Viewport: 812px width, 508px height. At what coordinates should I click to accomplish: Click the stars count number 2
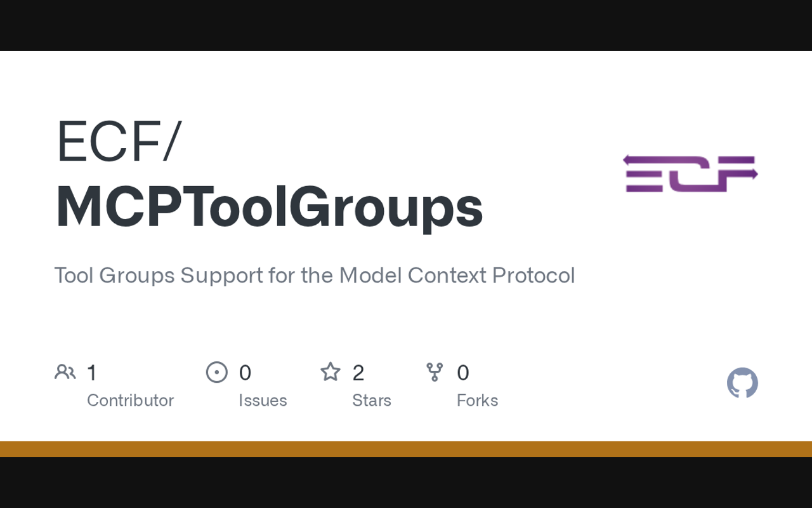pyautogui.click(x=358, y=373)
